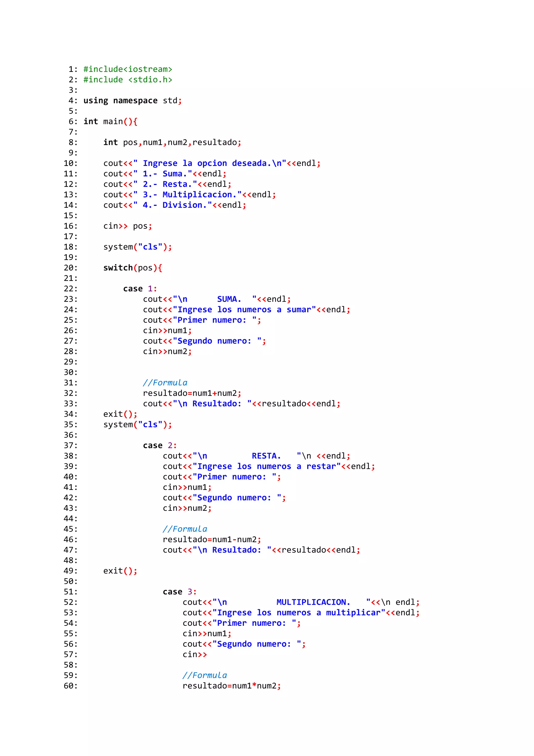Click the 'cin>> pos;' line
Screen dimensions: 534x756
[x=128, y=226]
